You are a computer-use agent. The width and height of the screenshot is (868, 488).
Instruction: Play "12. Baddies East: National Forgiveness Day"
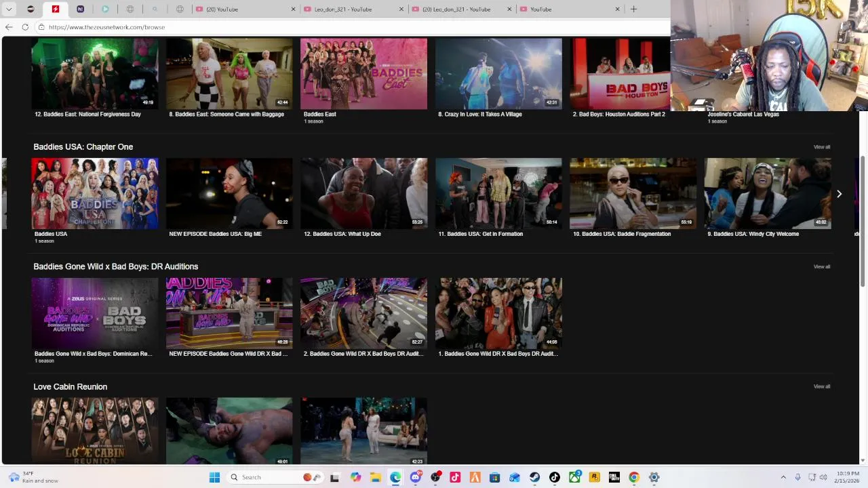(x=95, y=73)
